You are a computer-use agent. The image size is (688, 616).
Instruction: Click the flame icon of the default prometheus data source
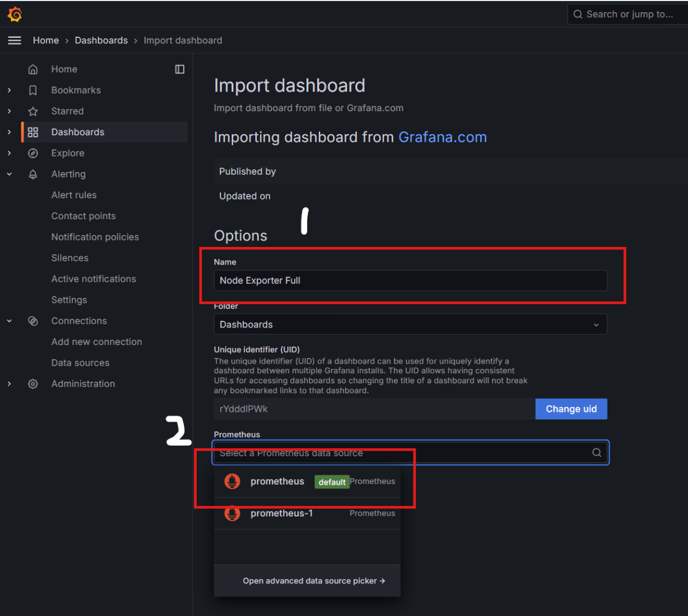(x=232, y=481)
